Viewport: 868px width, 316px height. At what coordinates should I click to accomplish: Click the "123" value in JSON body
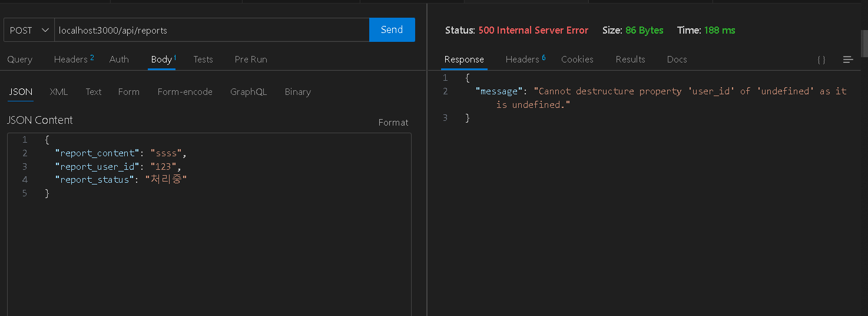[165, 167]
